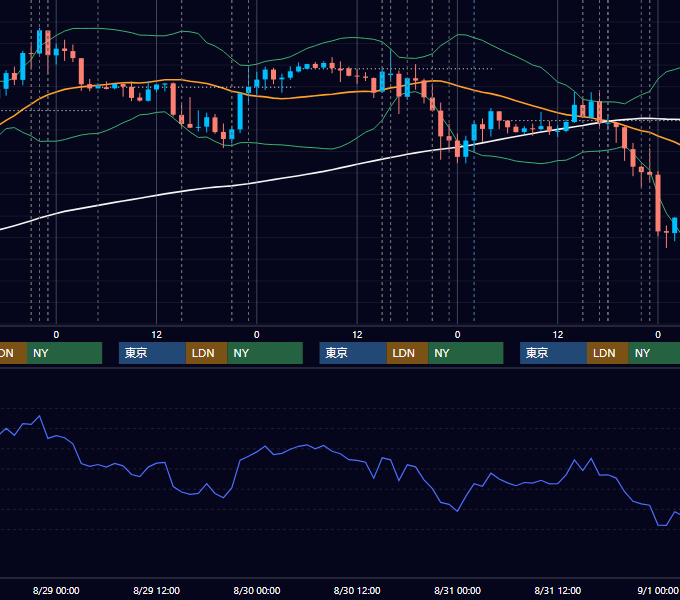Click the 8/30 12:00 date label
Viewport: 680px width, 600px height.
point(357,590)
